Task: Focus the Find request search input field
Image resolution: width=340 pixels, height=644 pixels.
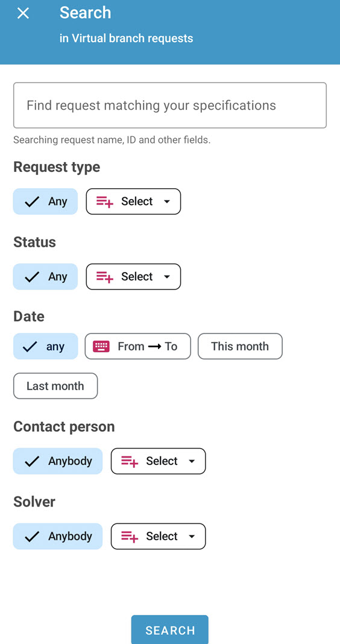Action: (x=170, y=106)
